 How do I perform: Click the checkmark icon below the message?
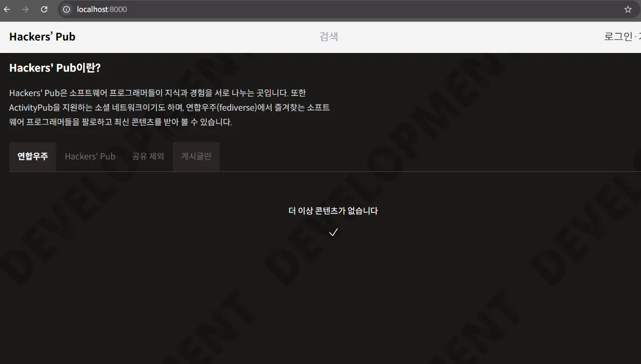click(333, 232)
